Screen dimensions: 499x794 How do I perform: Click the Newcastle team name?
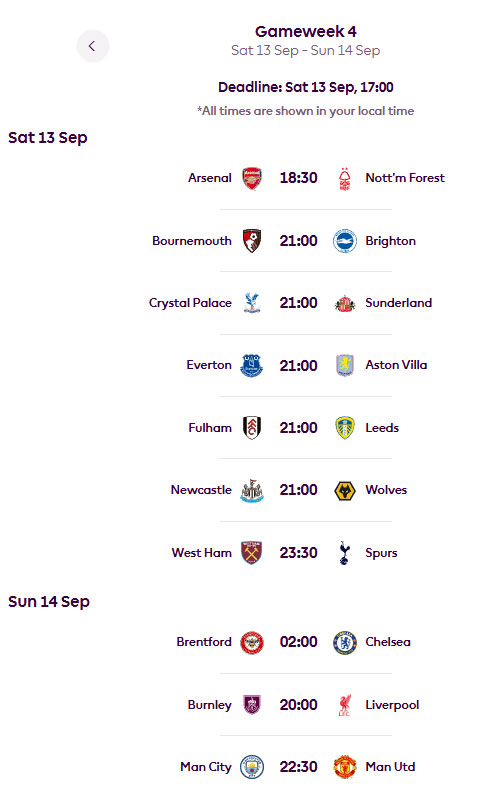(201, 490)
